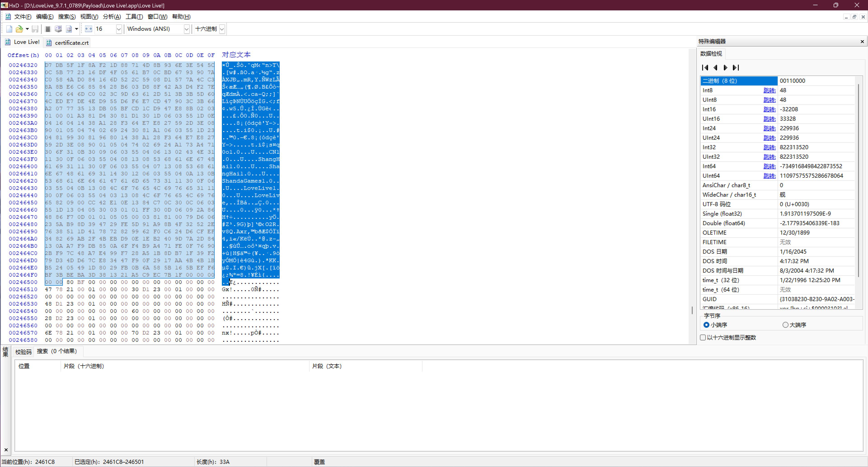
Task: Select the 二进制 (8 位) inspector row
Action: [x=778, y=81]
